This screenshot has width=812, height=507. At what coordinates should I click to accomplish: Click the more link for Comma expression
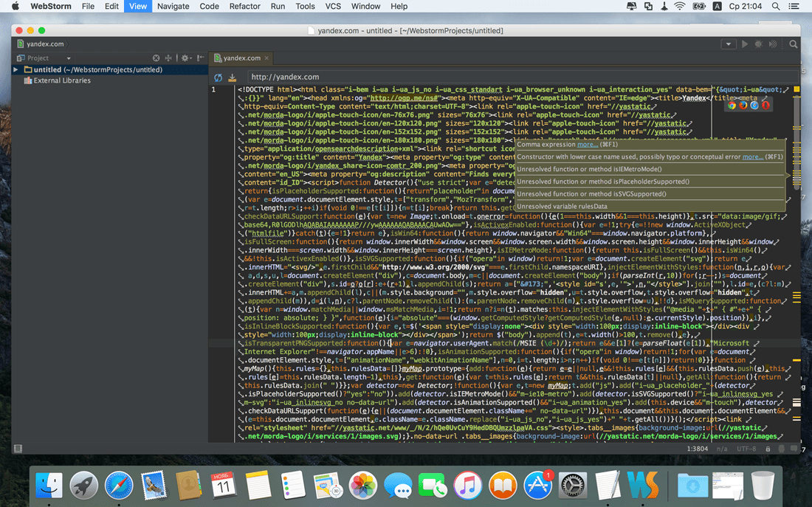click(588, 145)
